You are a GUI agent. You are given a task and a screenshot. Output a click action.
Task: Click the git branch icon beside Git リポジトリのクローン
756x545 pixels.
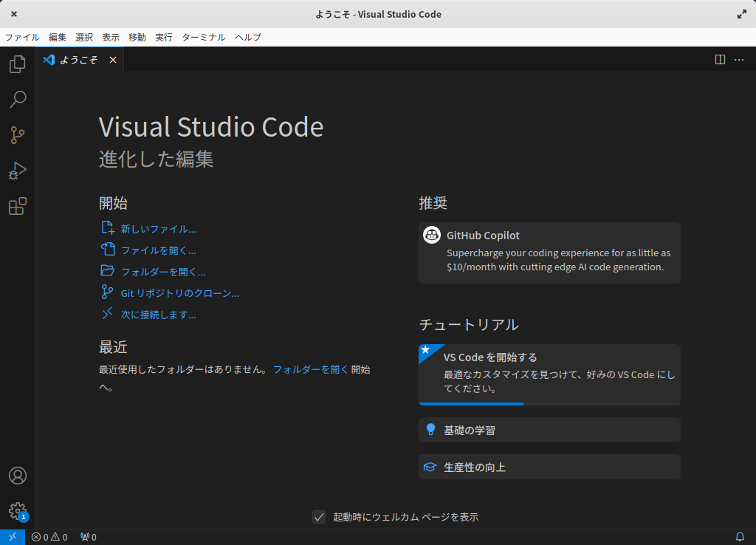(107, 292)
